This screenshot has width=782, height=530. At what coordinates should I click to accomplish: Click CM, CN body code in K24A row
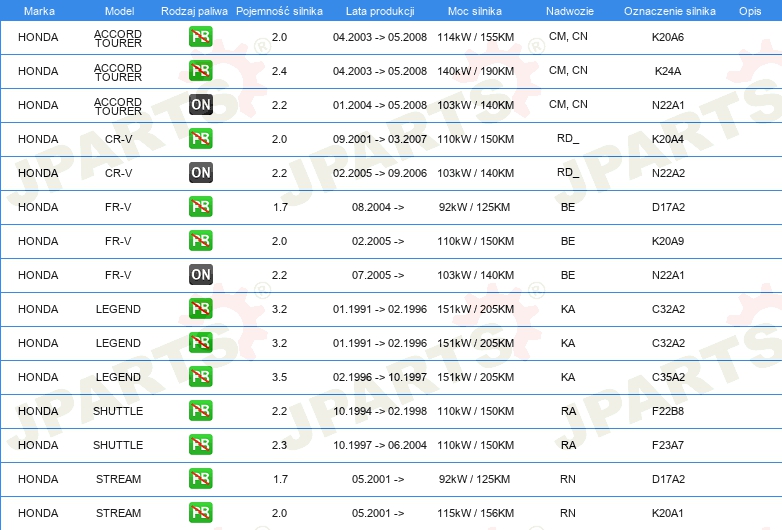(x=569, y=70)
